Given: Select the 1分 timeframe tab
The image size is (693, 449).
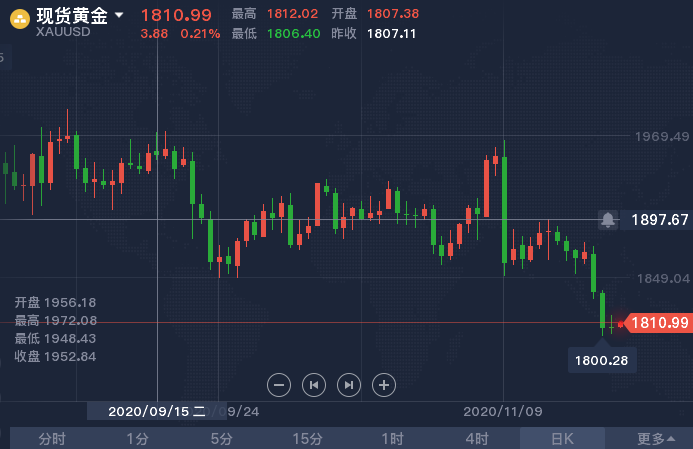Looking at the screenshot, I should 137,438.
